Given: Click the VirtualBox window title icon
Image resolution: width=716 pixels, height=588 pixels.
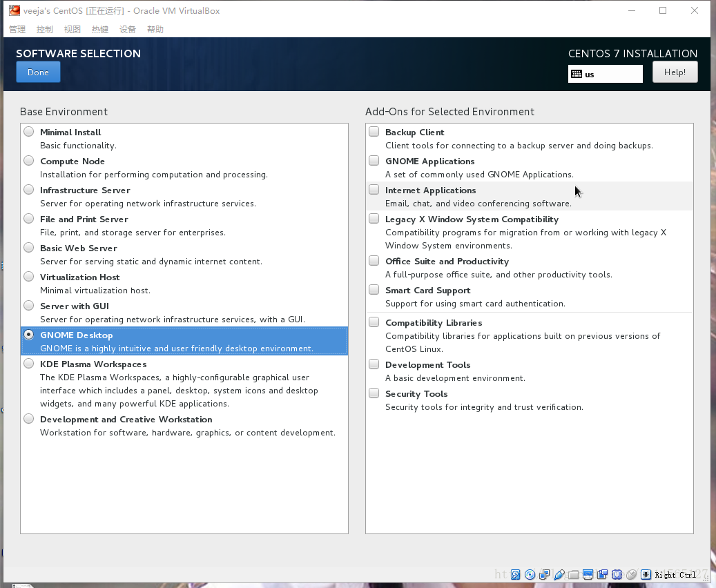Looking at the screenshot, I should coord(14,10).
